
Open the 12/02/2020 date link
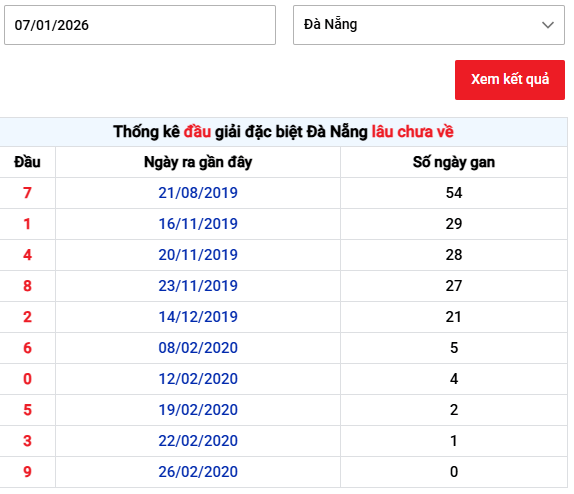coord(198,379)
